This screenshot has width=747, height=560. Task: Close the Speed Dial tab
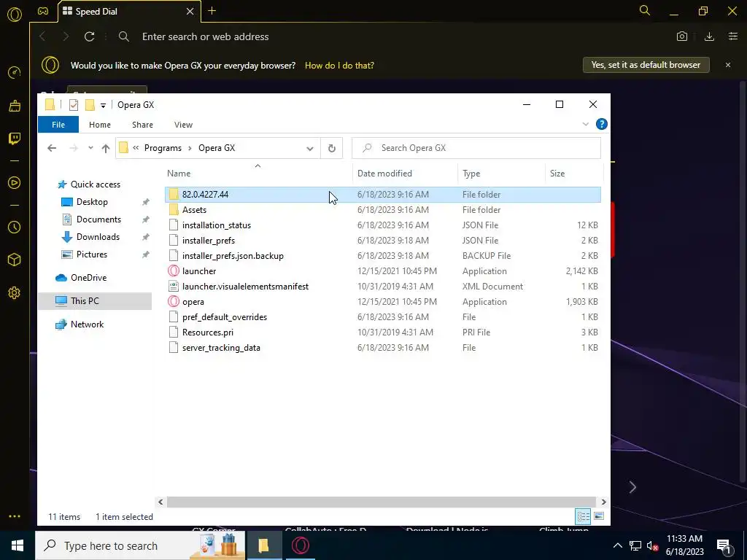(x=190, y=12)
